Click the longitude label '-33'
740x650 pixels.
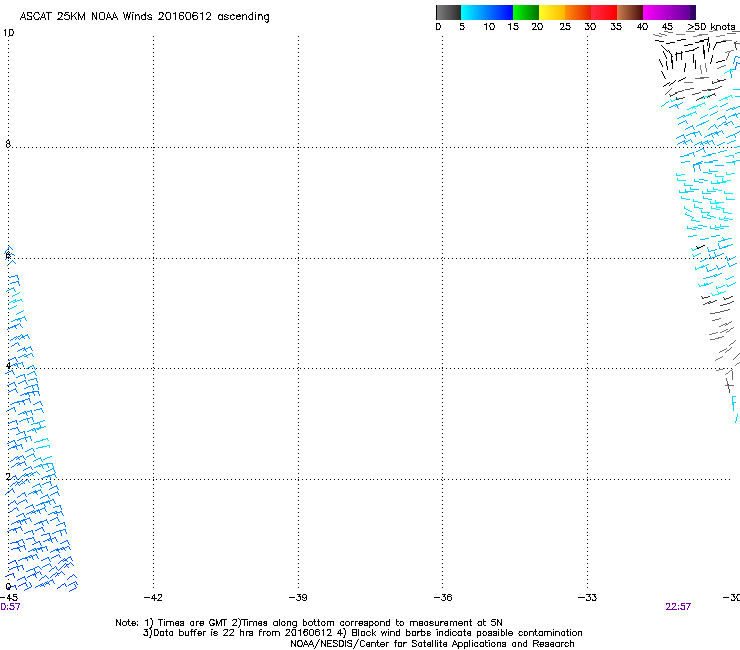(x=588, y=598)
